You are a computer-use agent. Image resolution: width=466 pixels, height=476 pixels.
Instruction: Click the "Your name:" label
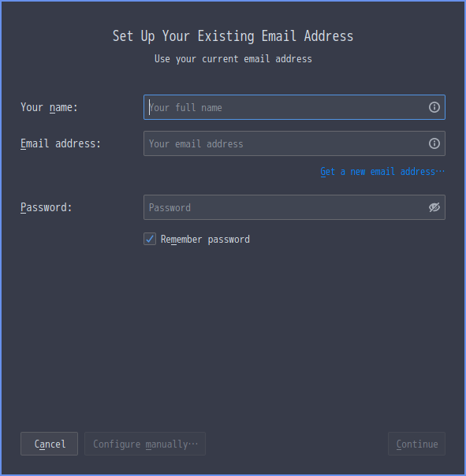coord(49,107)
